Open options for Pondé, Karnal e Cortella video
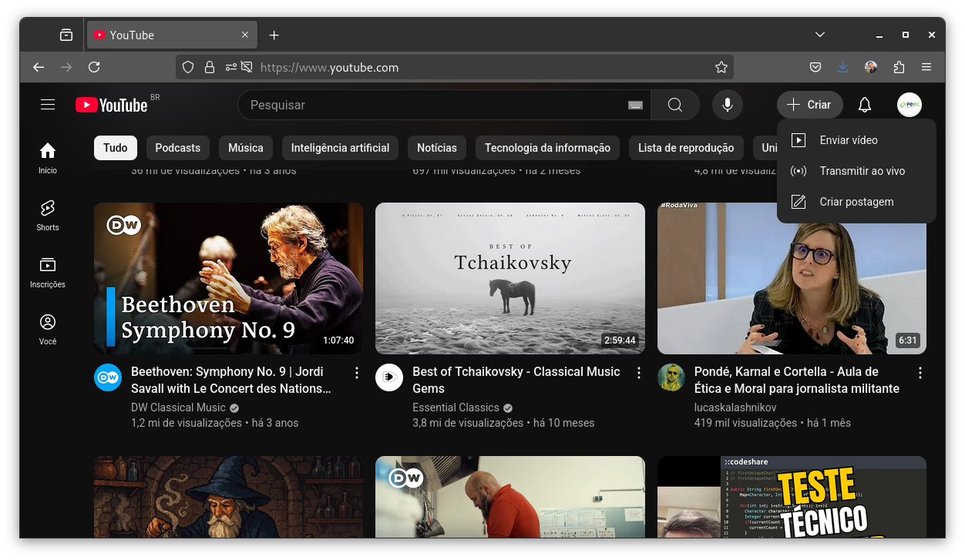Image resolution: width=965 pixels, height=560 pixels. click(x=920, y=373)
